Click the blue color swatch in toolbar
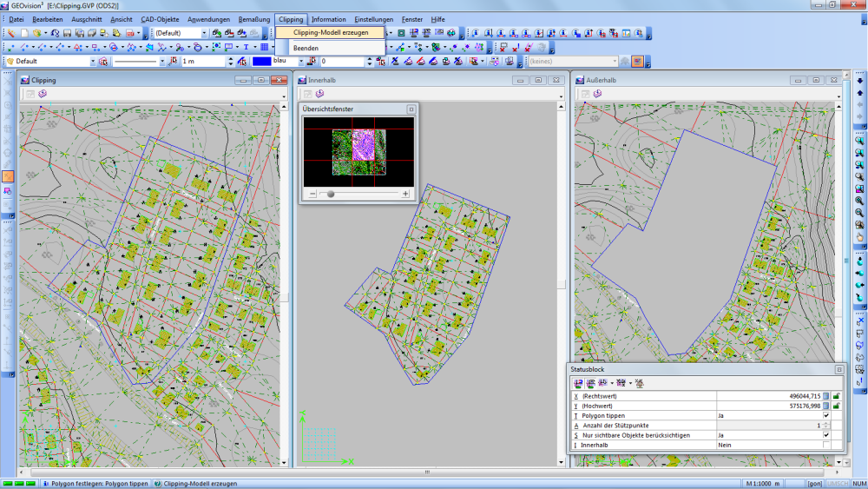 pyautogui.click(x=261, y=62)
